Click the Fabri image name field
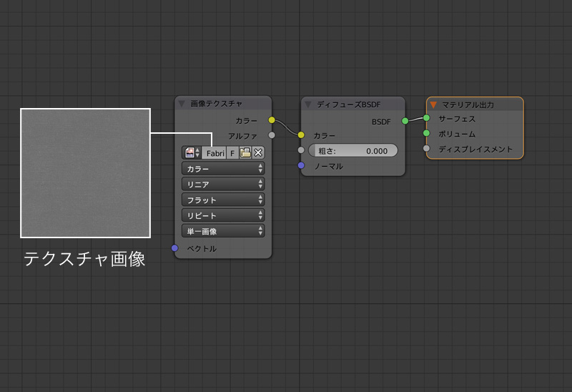This screenshot has height=392, width=572. tap(214, 152)
